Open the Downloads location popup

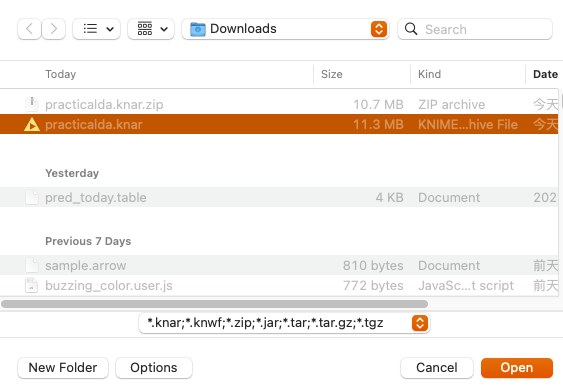pos(285,29)
